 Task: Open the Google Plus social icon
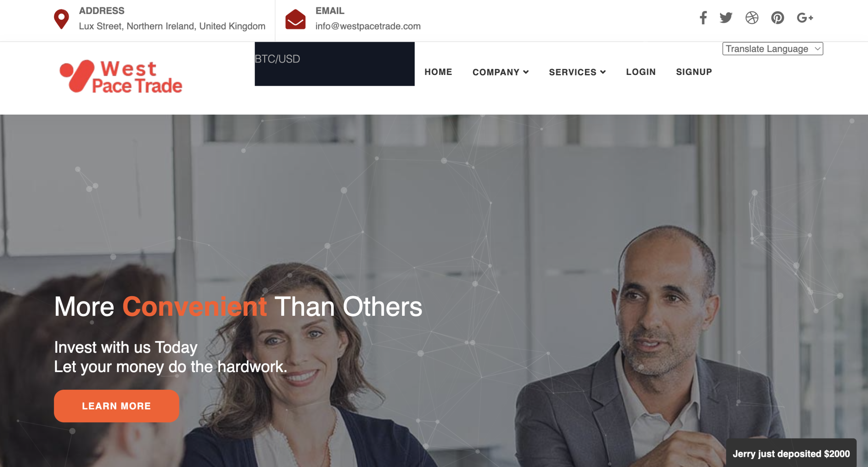point(805,18)
